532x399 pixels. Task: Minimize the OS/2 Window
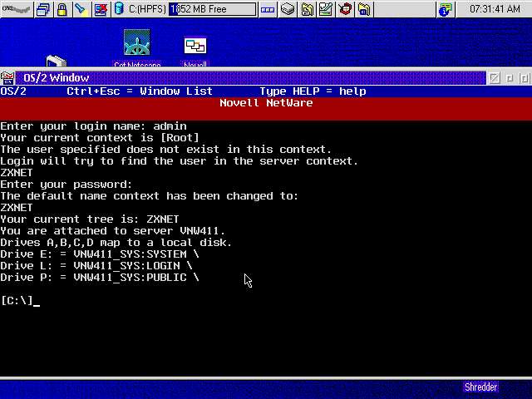click(x=510, y=78)
